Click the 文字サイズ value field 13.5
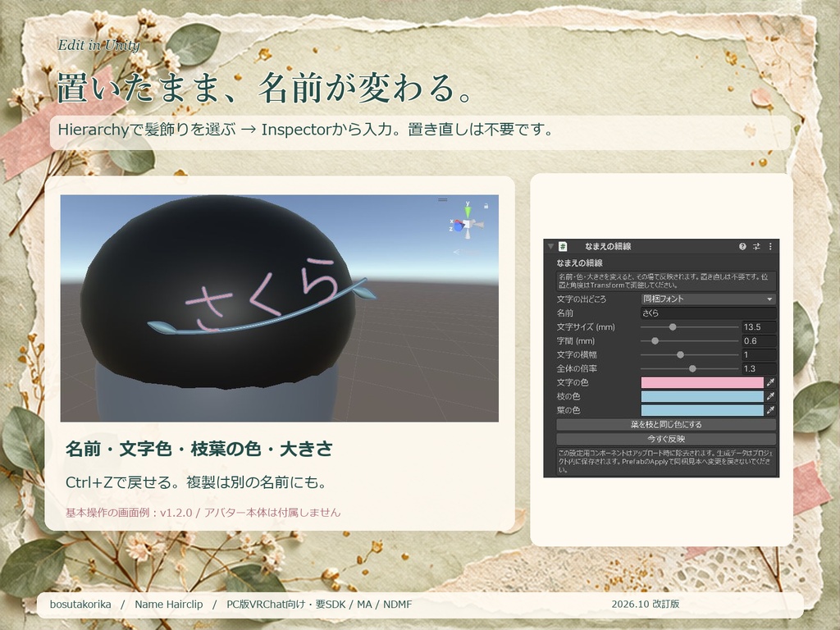Screen dimensions: 840x630 point(759,326)
